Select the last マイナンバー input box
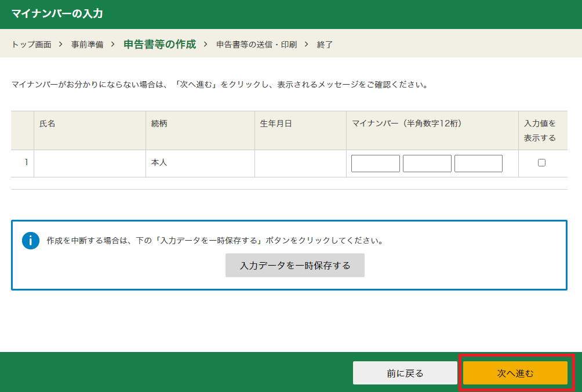 (x=478, y=164)
